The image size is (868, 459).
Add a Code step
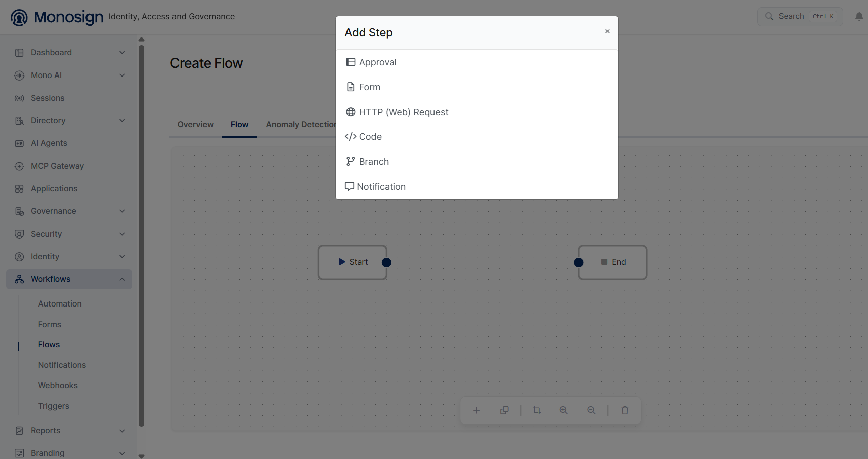476,137
